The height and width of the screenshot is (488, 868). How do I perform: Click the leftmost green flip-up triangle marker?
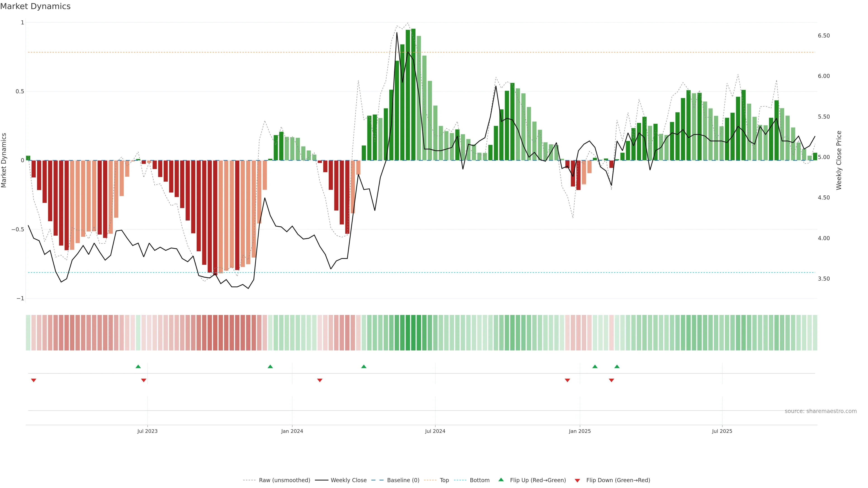(x=138, y=366)
